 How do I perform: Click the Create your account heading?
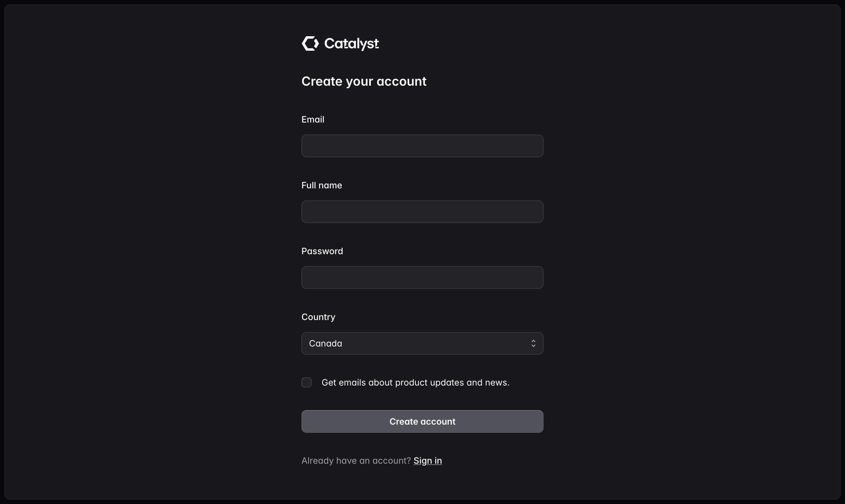coord(364,82)
